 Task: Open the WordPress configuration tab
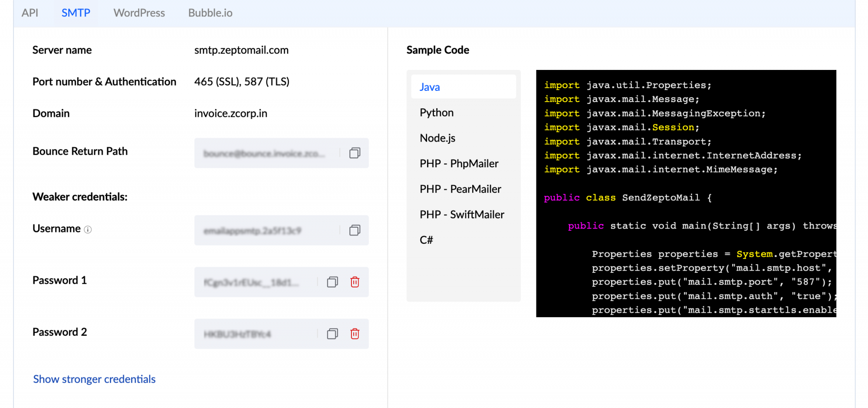[x=139, y=13]
